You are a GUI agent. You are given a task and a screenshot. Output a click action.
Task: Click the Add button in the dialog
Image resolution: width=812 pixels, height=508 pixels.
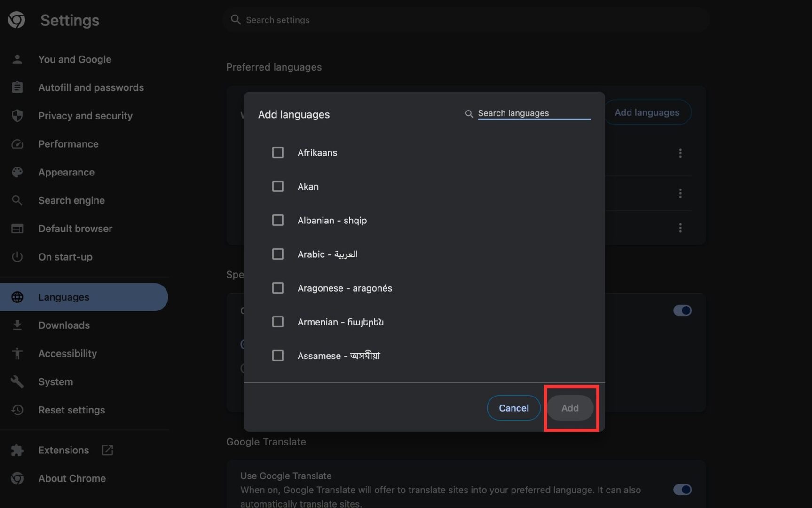570,408
